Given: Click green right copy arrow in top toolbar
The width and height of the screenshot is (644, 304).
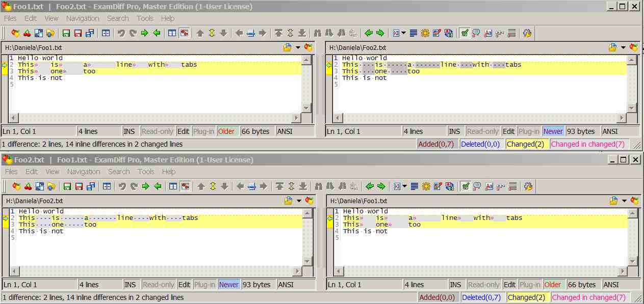Looking at the screenshot, I should pos(145,33).
